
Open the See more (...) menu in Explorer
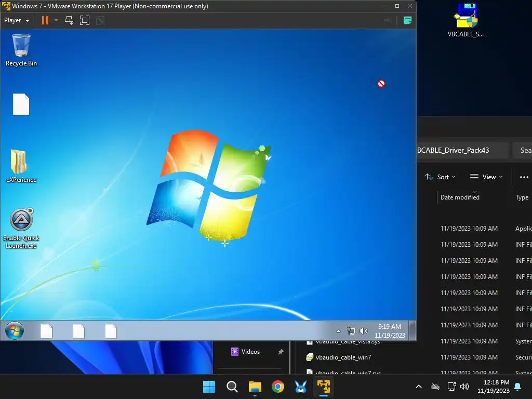coord(524,177)
